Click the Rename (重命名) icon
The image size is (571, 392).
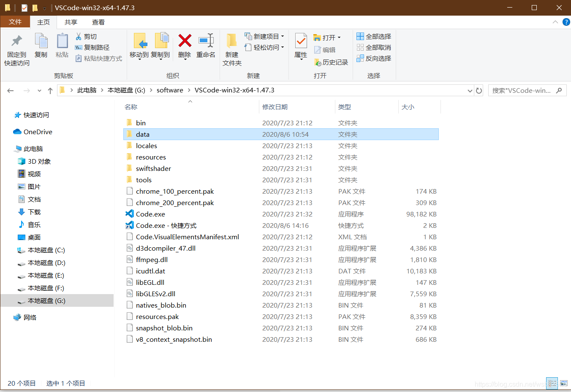[x=206, y=41]
